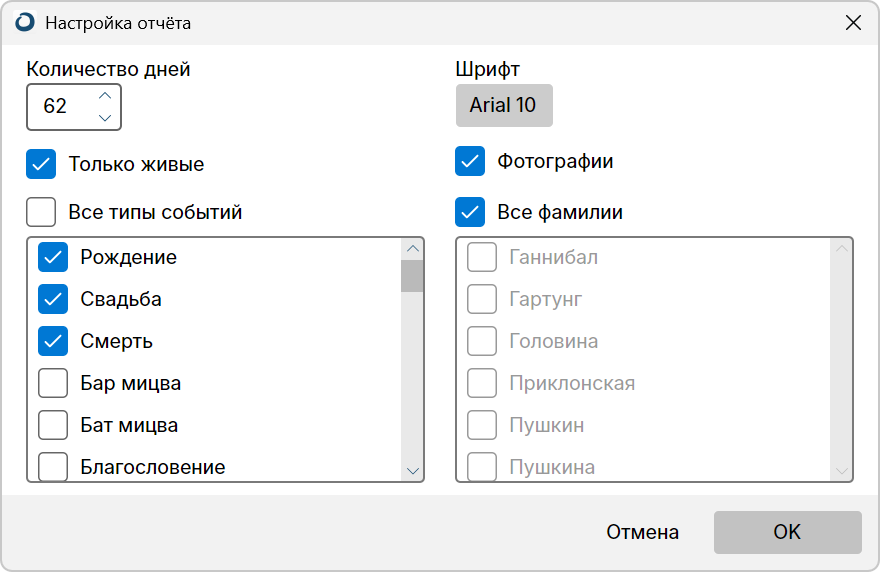The height and width of the screenshot is (572, 880).
Task: Deselect the Смерть event type
Action: [x=53, y=341]
